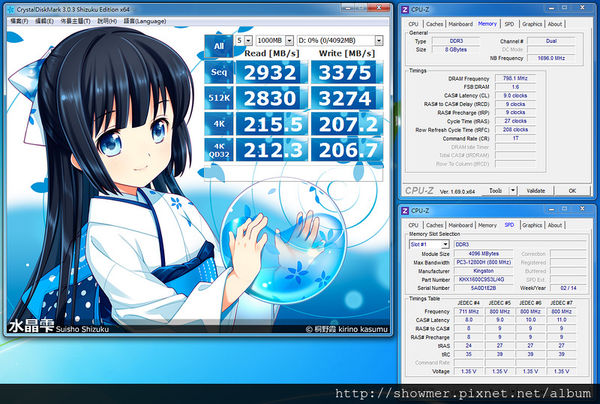Open About tab in lower CPU-Z
This screenshot has height=404, width=600.
pyautogui.click(x=555, y=225)
